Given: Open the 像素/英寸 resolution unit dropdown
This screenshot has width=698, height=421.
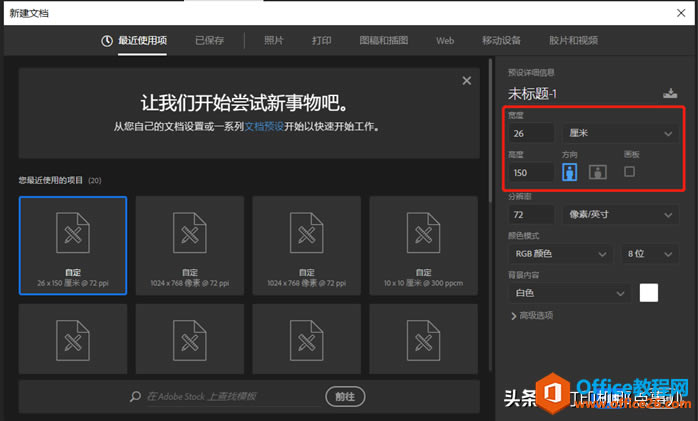Looking at the screenshot, I should 621,215.
